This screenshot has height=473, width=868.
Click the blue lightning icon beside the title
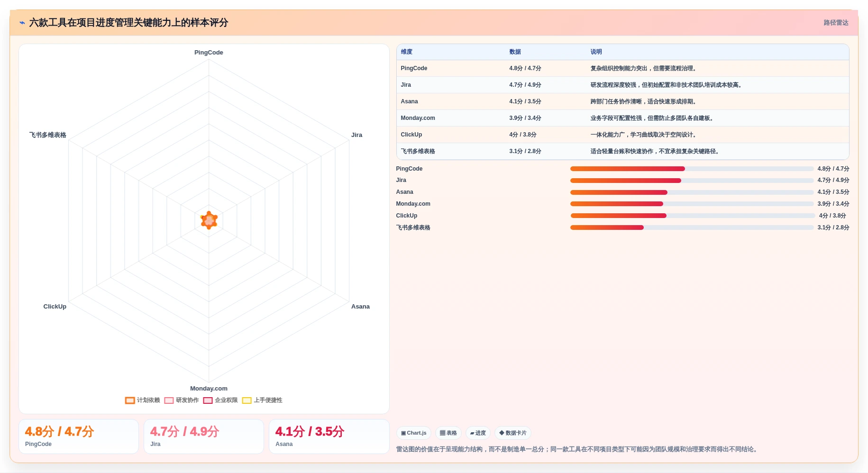(22, 23)
